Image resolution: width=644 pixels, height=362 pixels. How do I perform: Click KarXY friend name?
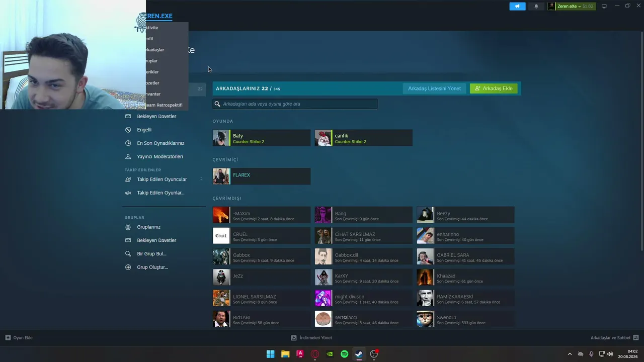[342, 276]
